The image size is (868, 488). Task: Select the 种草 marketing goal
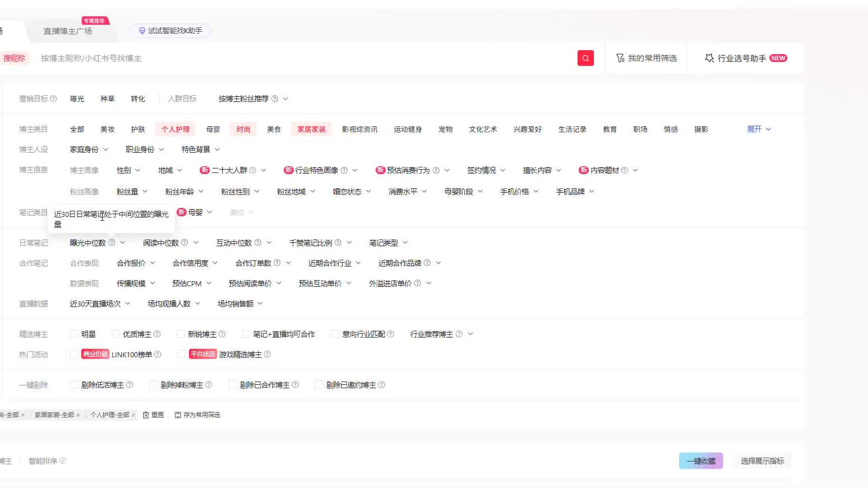108,99
